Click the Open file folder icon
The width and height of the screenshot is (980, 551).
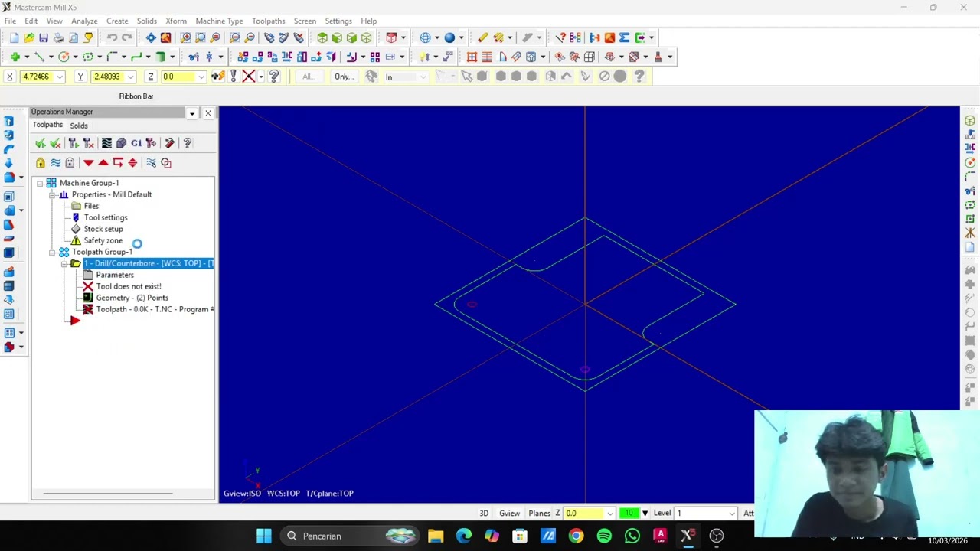[x=28, y=37]
